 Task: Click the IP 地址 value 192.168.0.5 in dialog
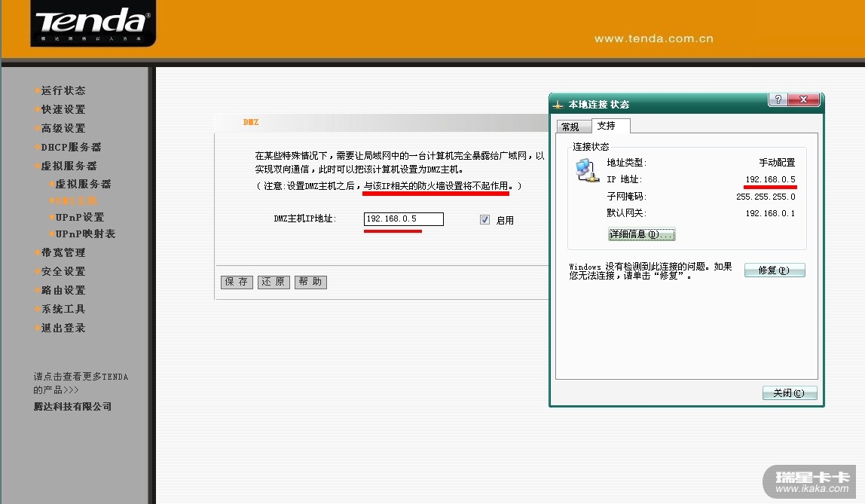[x=770, y=179]
